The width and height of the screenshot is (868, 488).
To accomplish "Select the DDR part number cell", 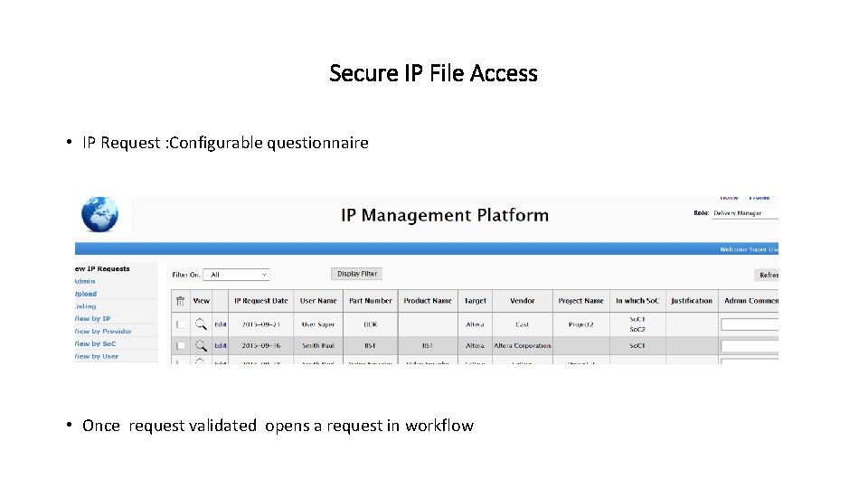I will (371, 324).
